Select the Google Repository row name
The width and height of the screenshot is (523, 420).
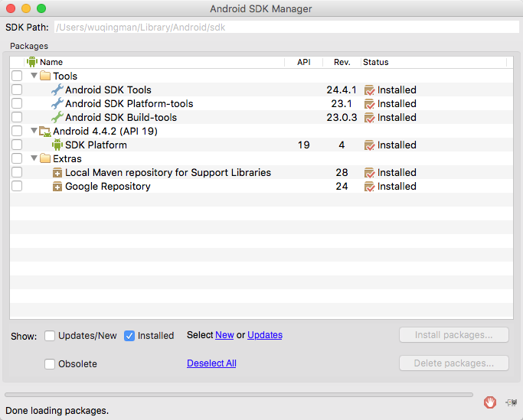point(108,187)
